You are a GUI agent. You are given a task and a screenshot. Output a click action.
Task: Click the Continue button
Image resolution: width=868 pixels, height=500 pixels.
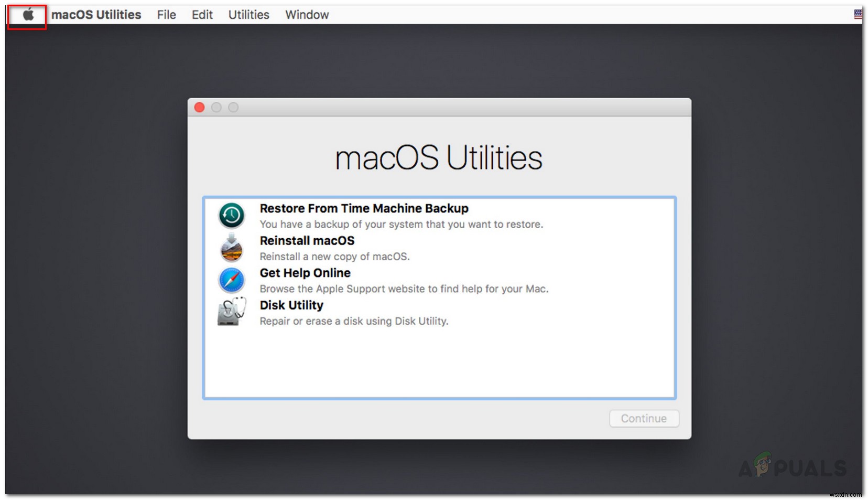pos(643,418)
